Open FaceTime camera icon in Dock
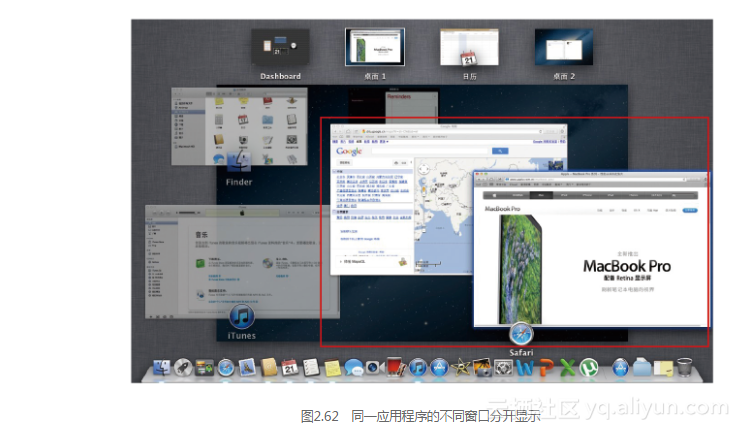Viewport: 740px width, 431px height. (375, 367)
